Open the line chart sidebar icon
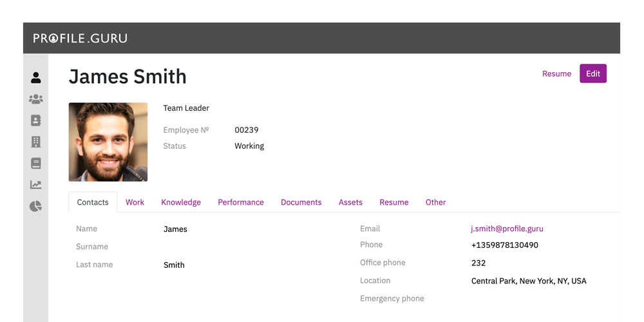 tap(36, 185)
